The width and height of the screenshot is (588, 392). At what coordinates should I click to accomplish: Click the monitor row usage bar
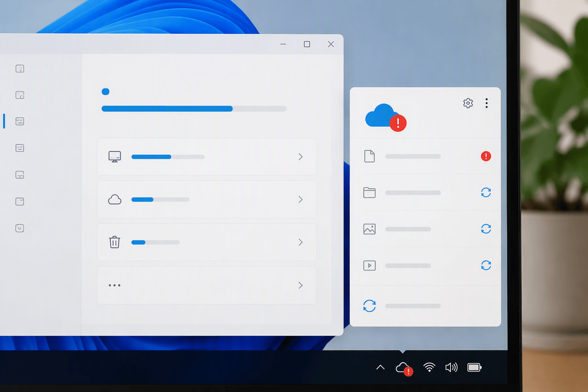168,157
